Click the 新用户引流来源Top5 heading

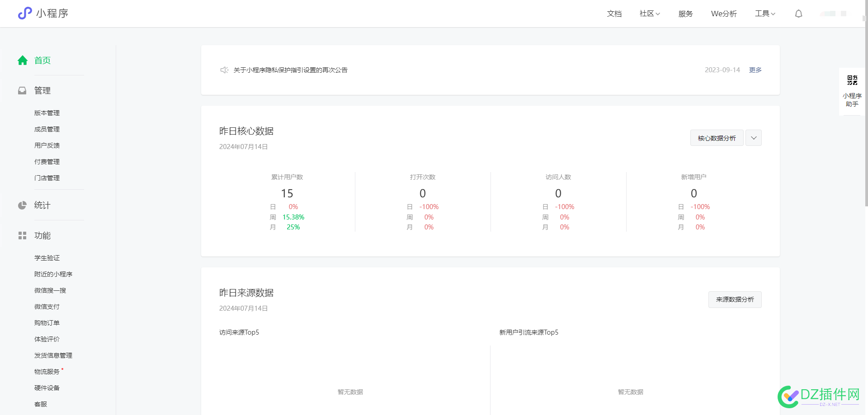point(529,332)
